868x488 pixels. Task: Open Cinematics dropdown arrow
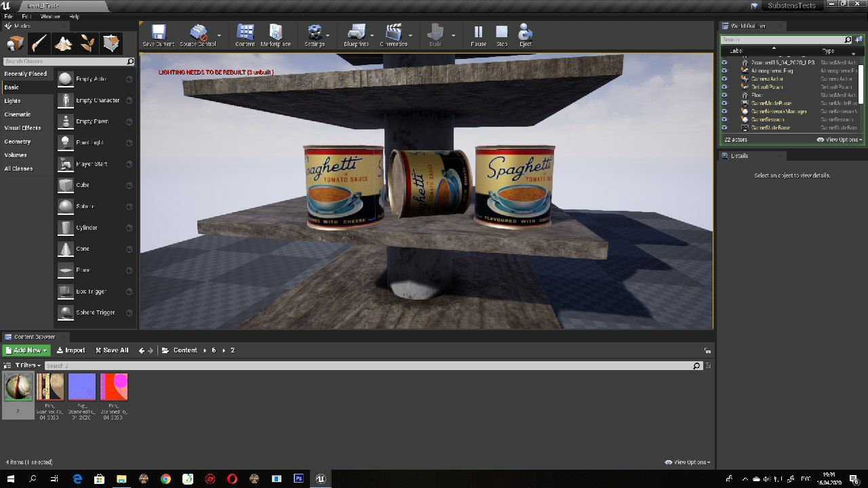(410, 35)
